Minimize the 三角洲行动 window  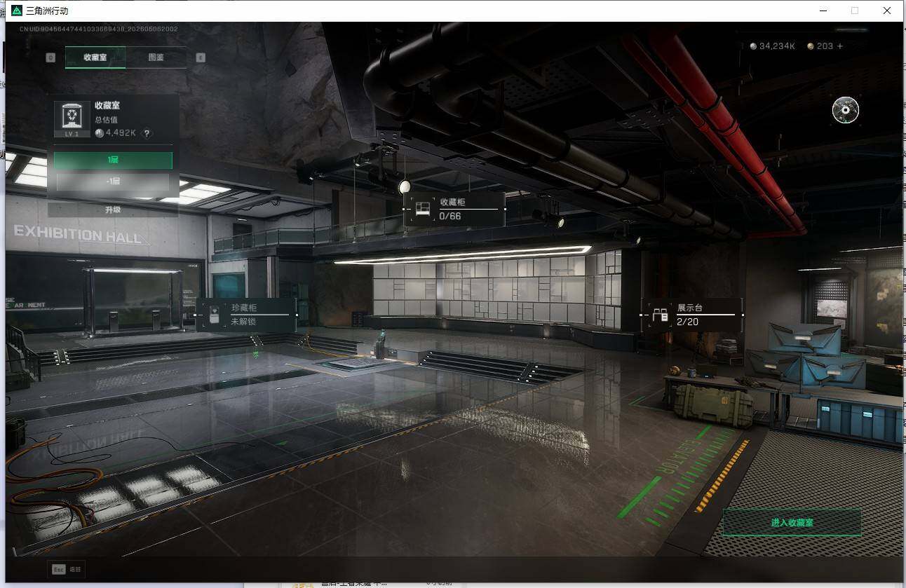click(822, 11)
